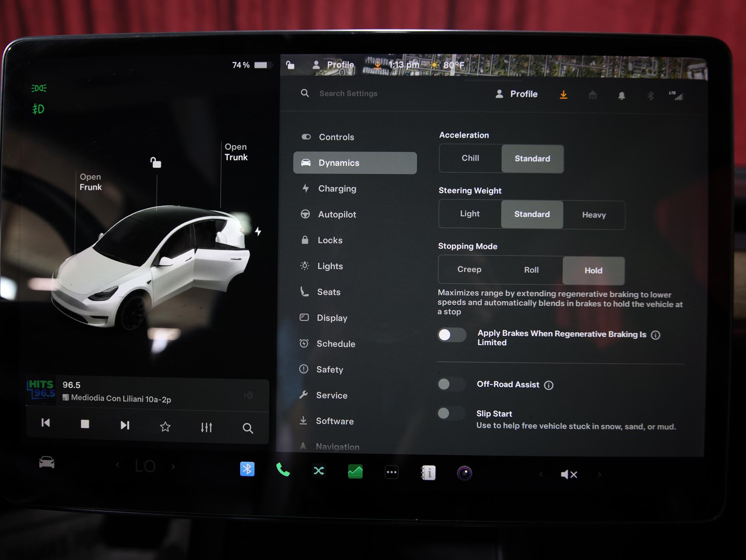Viewport: 746px width, 560px height.
Task: Open the Bluetooth app in the dock
Action: click(x=247, y=469)
